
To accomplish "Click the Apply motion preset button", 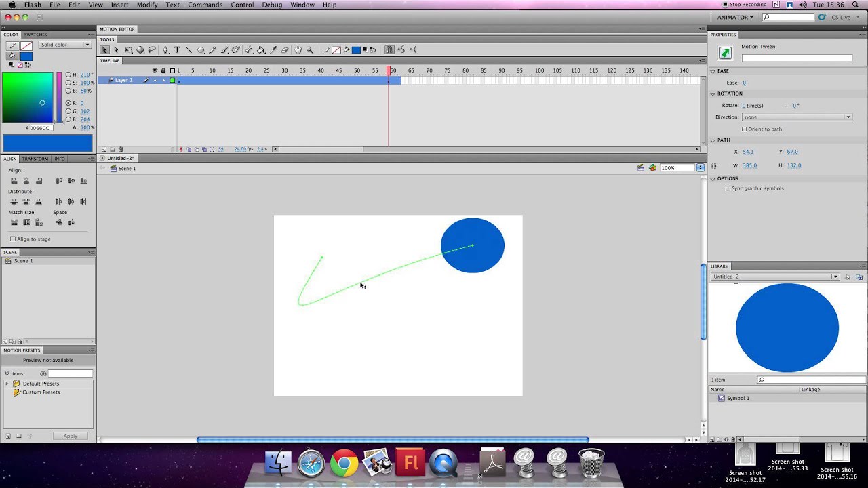I will click(70, 436).
